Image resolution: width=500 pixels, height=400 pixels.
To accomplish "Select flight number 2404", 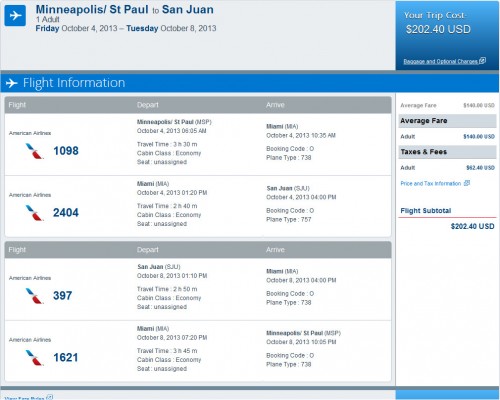I will click(66, 213).
